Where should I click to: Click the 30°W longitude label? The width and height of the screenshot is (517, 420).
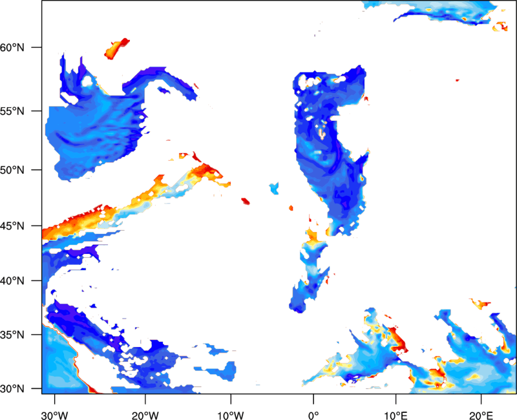55,415
